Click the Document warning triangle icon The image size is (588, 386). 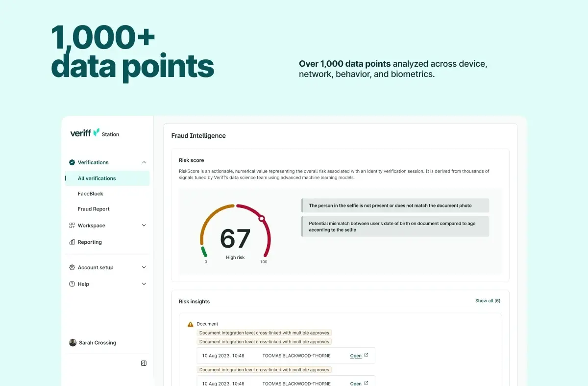190,324
